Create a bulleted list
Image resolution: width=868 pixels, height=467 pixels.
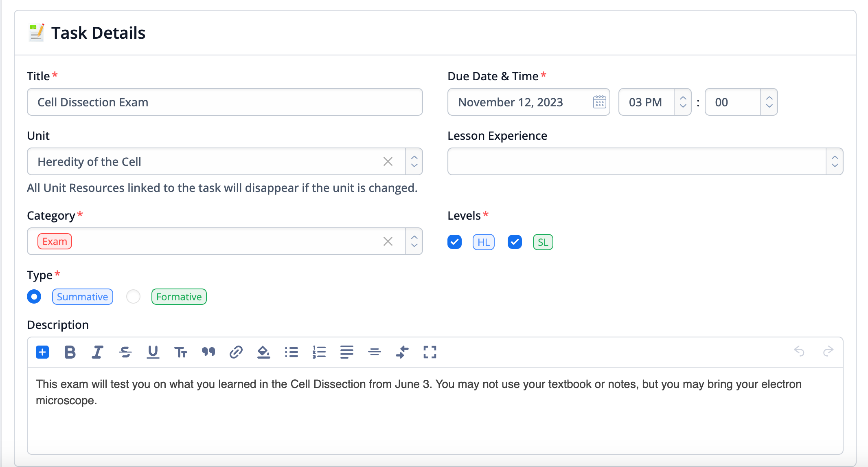coord(291,352)
